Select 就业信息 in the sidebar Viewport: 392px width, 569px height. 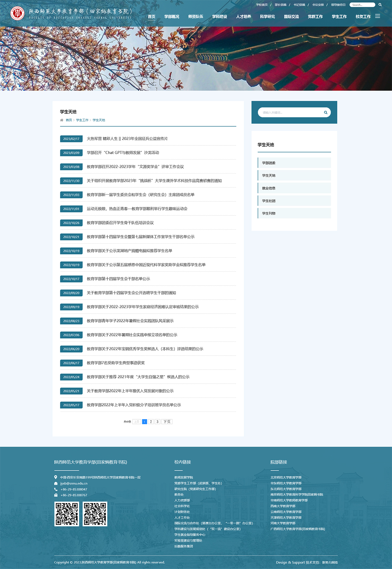[x=269, y=188]
